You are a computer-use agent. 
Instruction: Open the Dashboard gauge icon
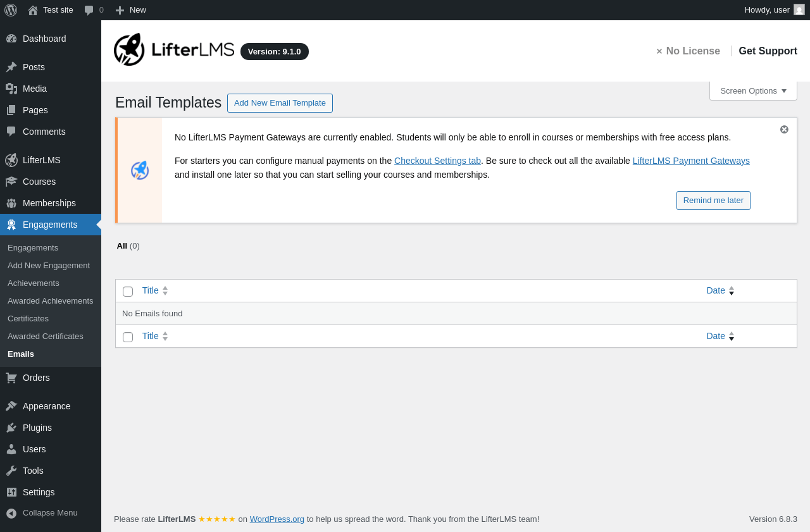click(x=11, y=39)
